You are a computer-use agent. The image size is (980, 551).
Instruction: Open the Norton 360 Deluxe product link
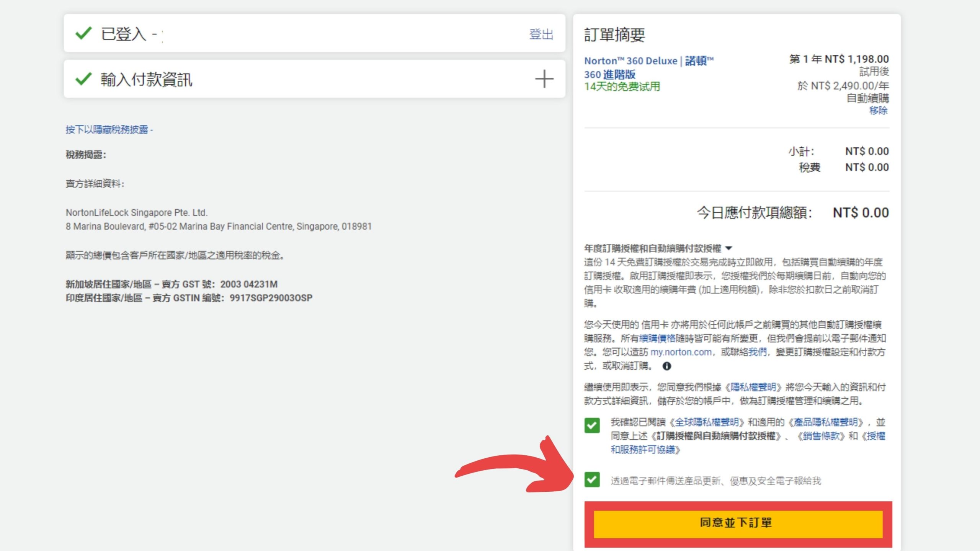tap(649, 67)
